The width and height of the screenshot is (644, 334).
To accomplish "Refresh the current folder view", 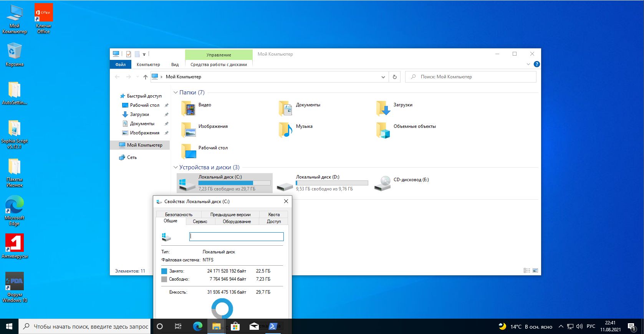I will pos(394,77).
